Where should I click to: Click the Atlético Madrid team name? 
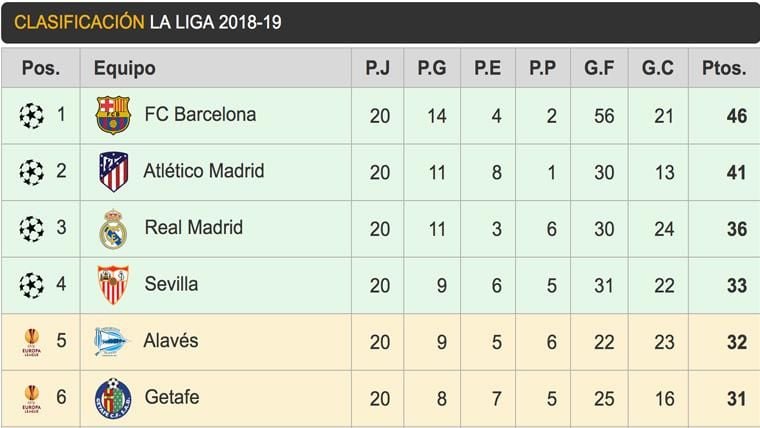204,171
